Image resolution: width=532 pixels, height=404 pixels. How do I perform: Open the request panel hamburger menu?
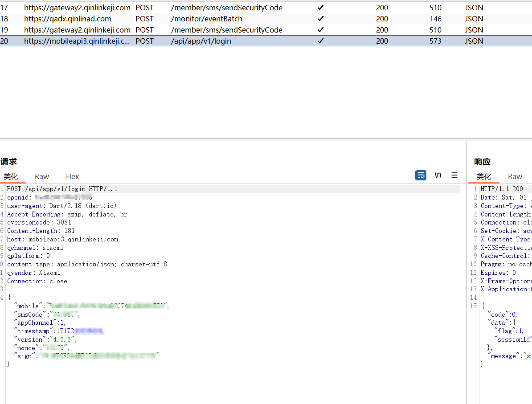click(454, 175)
